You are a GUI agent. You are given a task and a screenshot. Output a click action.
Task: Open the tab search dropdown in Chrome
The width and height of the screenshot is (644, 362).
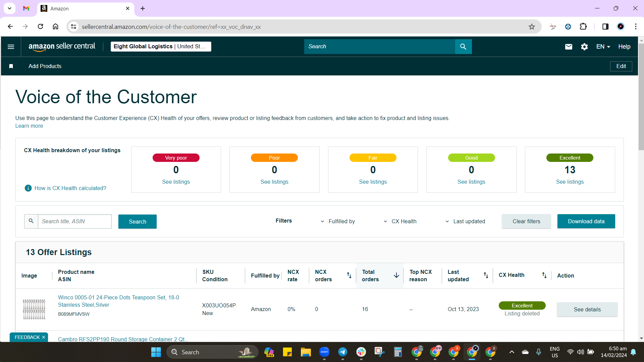pyautogui.click(x=10, y=8)
